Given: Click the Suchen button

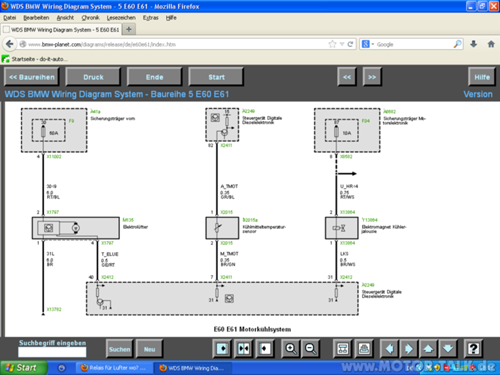Looking at the screenshot, I should 119,349.
